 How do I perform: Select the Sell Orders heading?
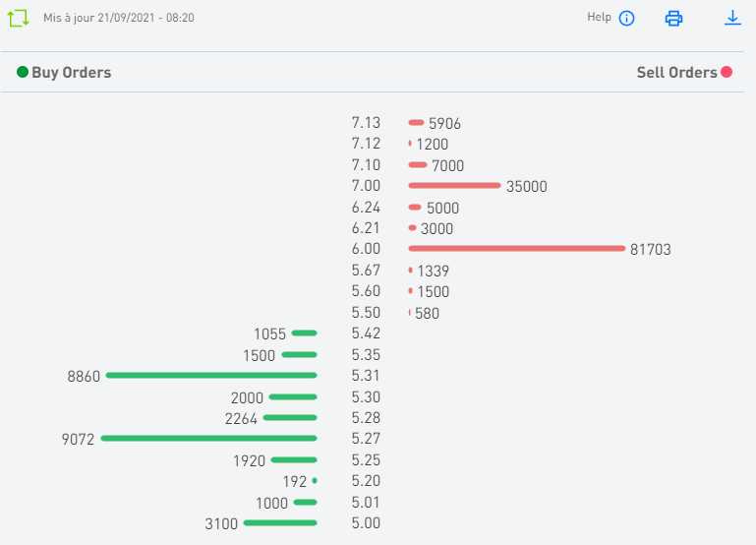point(676,72)
